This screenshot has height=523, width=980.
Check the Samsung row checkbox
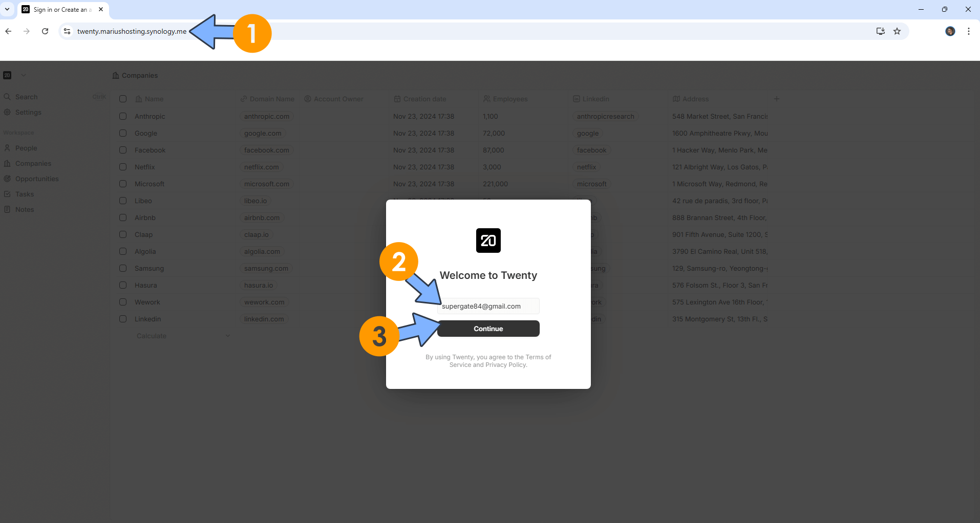(x=123, y=268)
